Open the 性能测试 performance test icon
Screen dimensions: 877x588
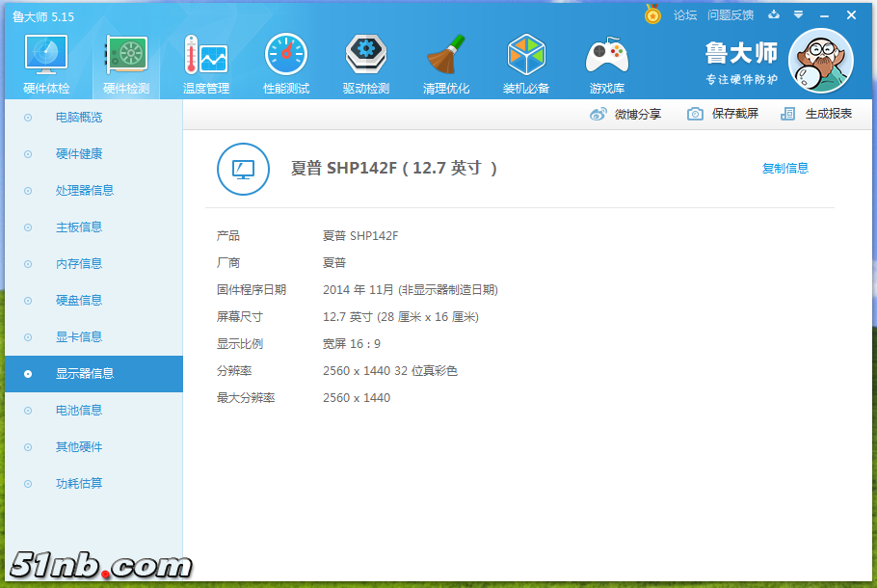[x=286, y=65]
